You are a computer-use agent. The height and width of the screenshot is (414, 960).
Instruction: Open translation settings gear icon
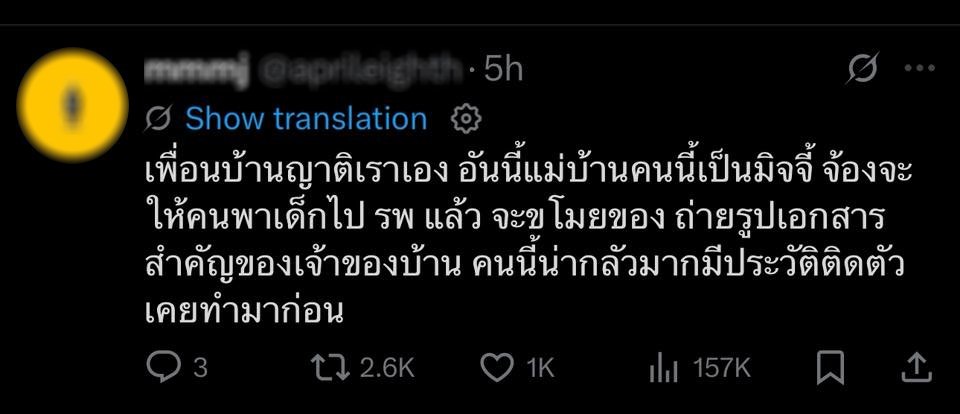tap(466, 119)
